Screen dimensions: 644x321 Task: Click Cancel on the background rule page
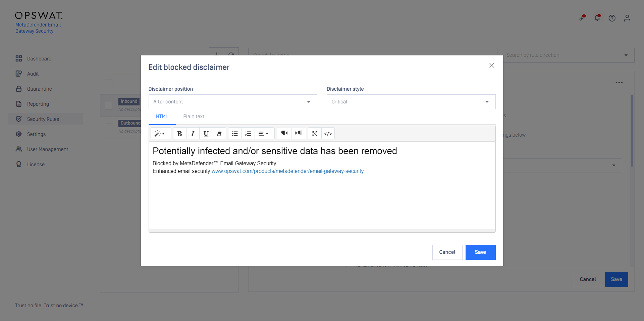pyautogui.click(x=588, y=279)
